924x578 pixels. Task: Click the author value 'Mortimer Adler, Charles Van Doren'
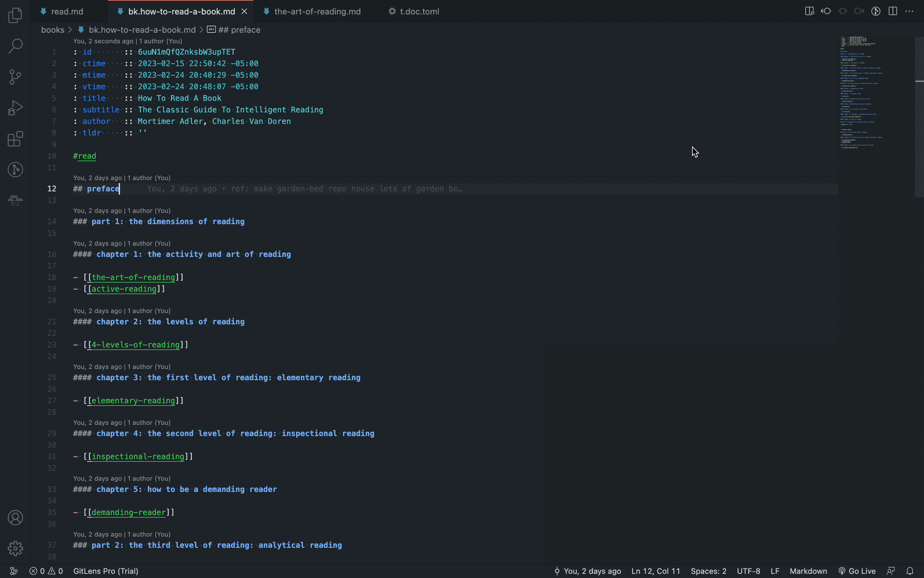click(214, 121)
